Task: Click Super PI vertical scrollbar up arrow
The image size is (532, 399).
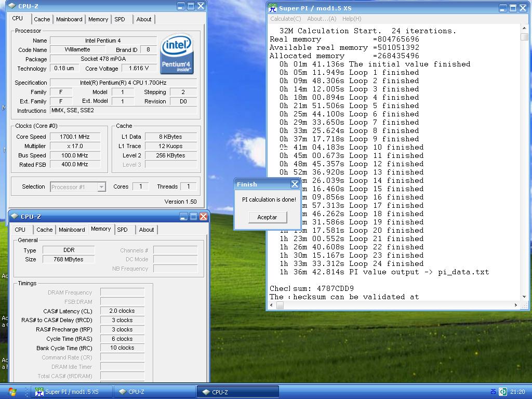Action: click(x=525, y=28)
